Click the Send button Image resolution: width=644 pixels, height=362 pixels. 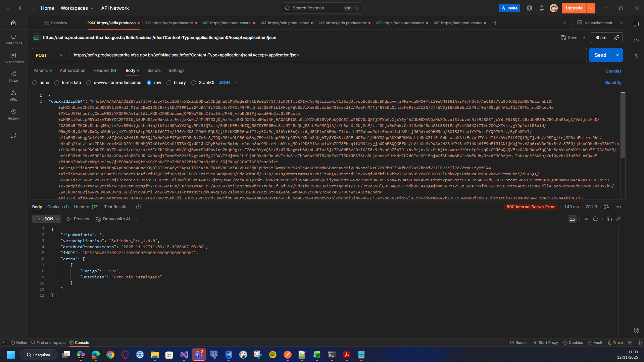pos(600,55)
